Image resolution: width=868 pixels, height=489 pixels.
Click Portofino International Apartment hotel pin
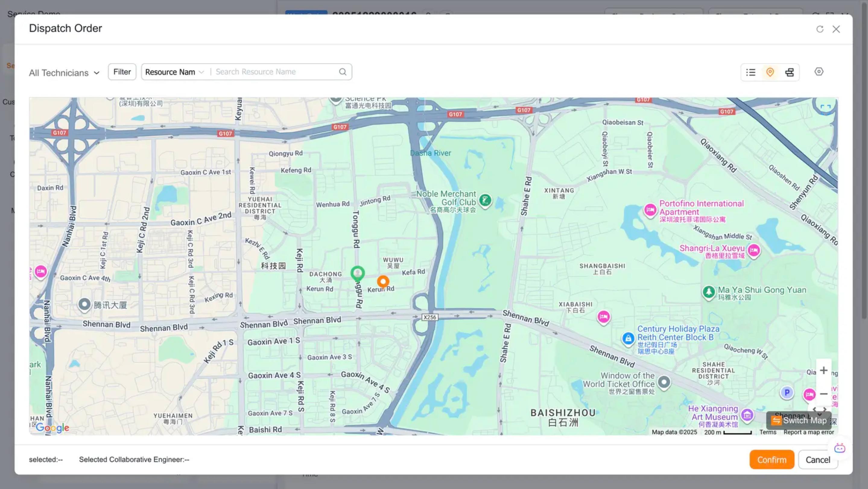(650, 210)
